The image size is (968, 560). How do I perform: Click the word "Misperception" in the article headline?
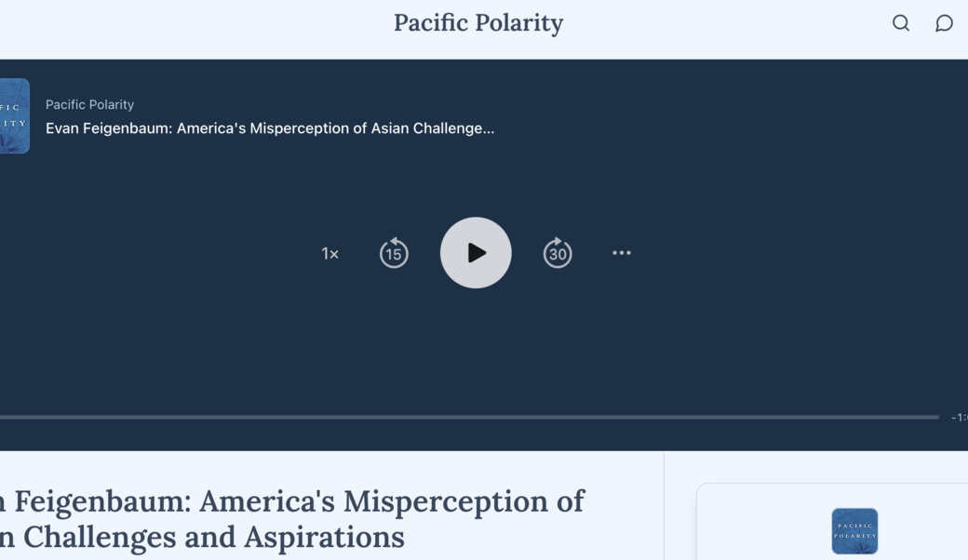coord(465,501)
